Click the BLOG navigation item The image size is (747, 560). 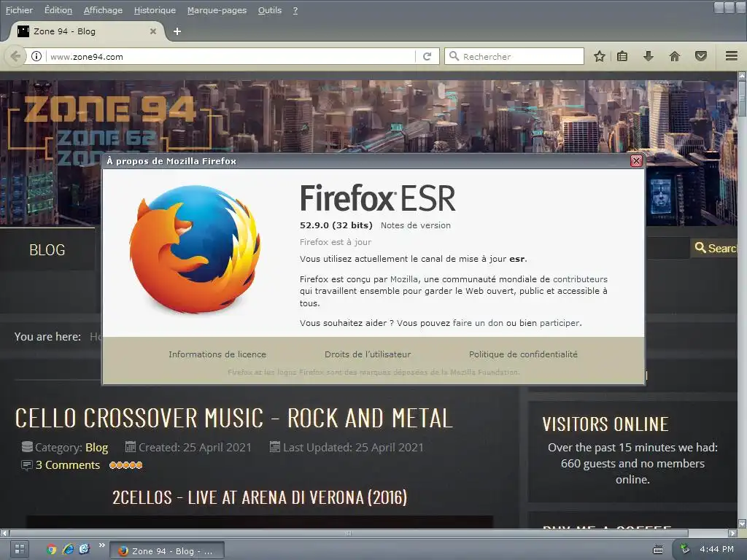[x=47, y=249]
